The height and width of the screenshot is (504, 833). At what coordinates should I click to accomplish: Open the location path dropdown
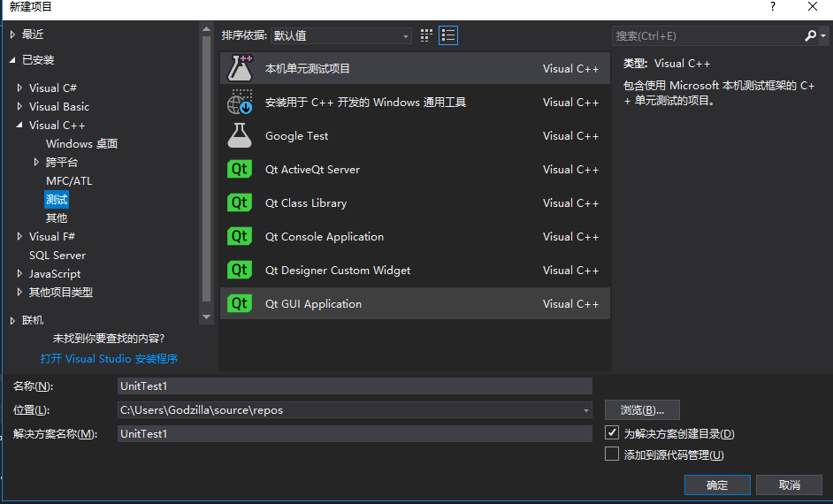pos(586,410)
